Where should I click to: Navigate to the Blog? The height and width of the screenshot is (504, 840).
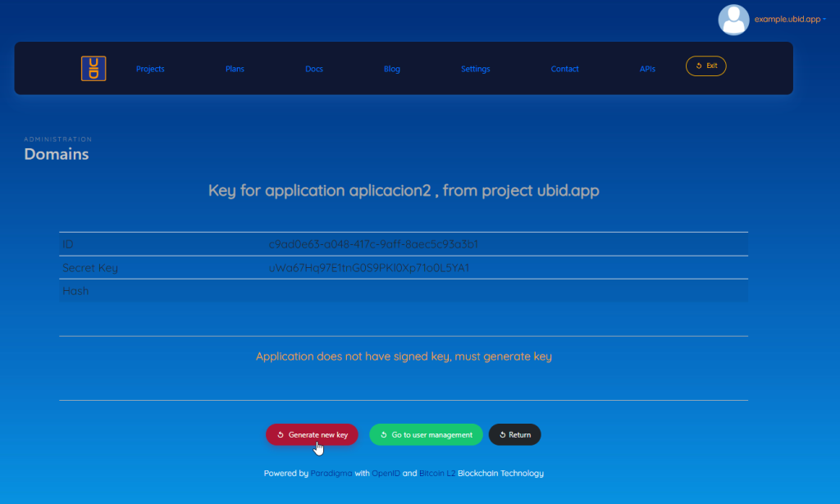(x=392, y=69)
